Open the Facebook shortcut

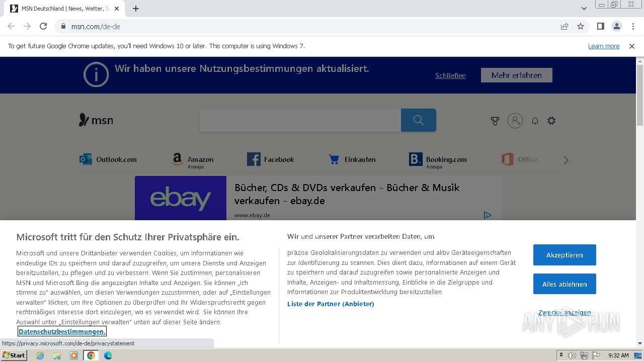point(270,159)
